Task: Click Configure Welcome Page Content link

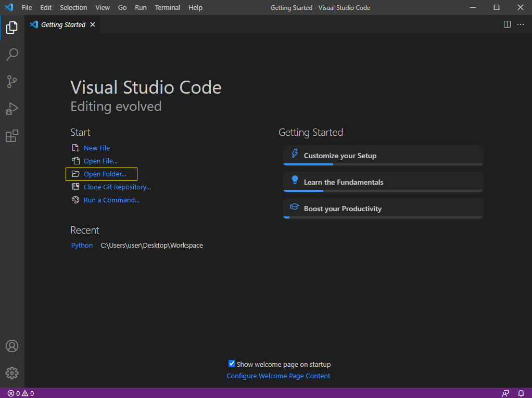Action: pos(278,376)
